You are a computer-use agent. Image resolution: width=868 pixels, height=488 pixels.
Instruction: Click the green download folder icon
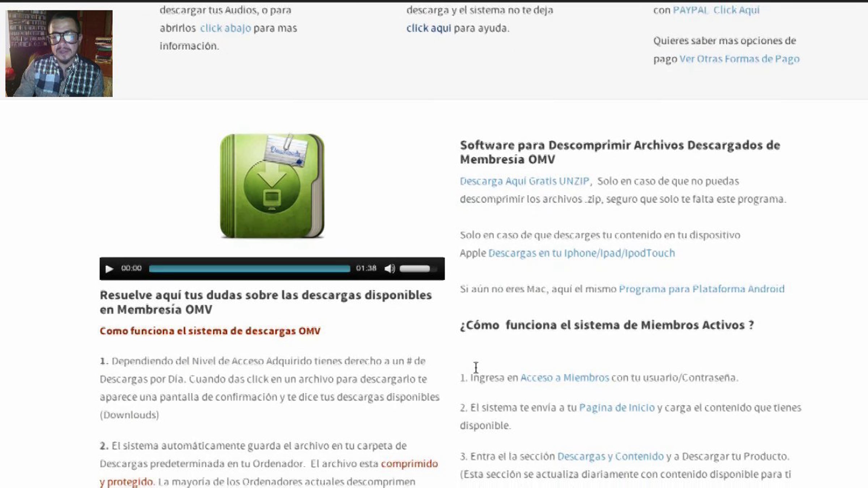[x=272, y=186]
